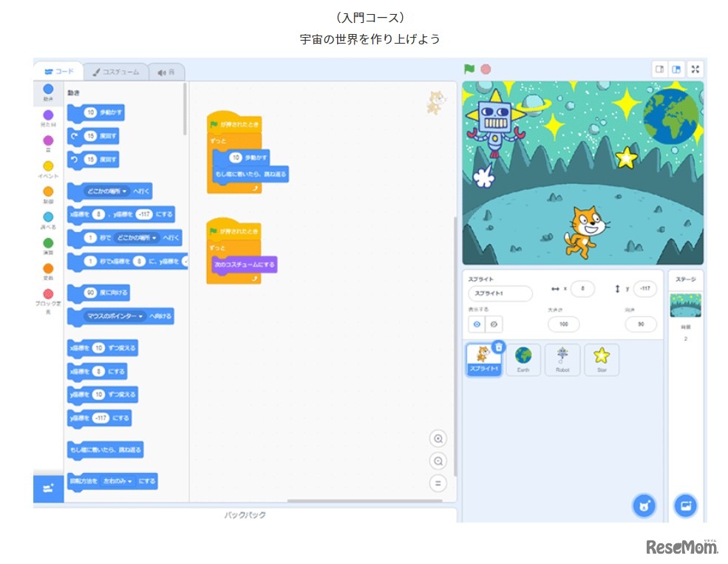Select the Variables blocks category circle

tap(48, 268)
